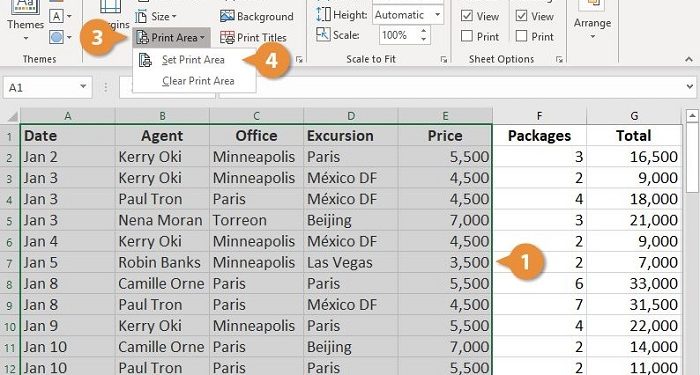Select column C header
This screenshot has height=375, width=700.
[x=257, y=116]
